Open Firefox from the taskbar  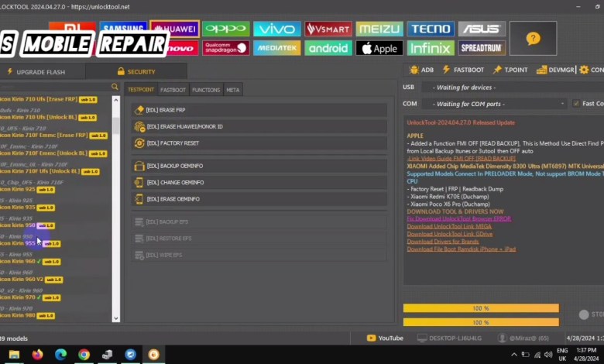(37, 355)
